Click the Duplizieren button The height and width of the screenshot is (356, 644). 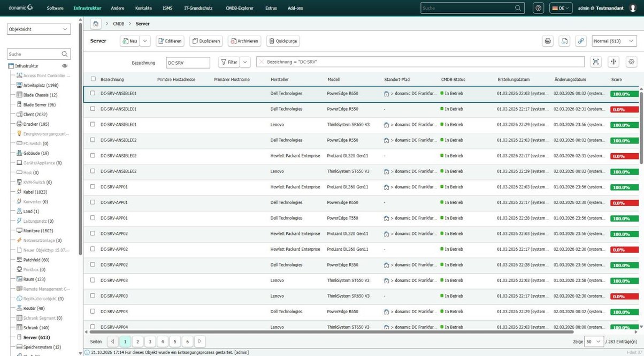[x=206, y=41]
